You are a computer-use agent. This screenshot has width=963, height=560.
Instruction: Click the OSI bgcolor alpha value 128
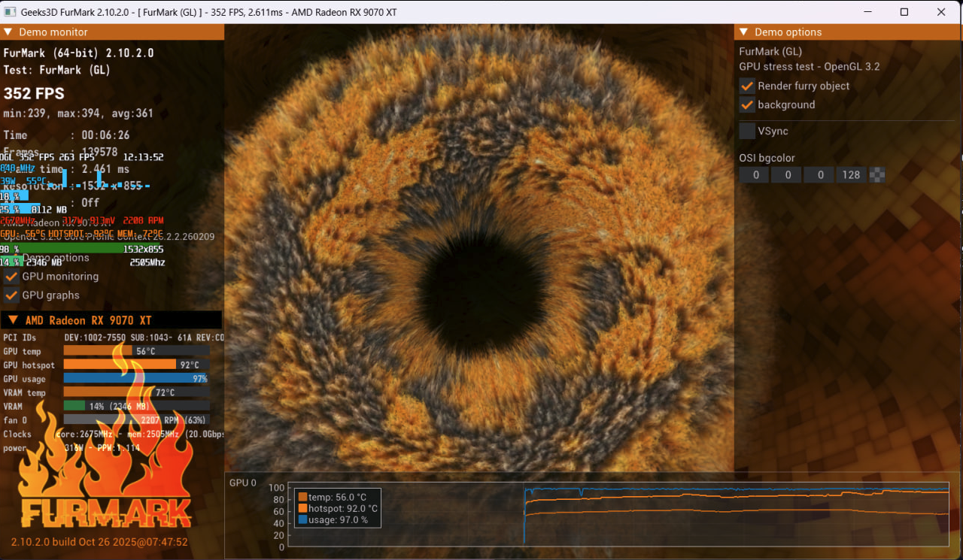(x=851, y=175)
